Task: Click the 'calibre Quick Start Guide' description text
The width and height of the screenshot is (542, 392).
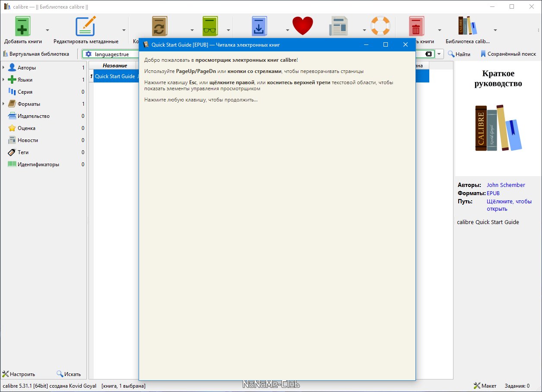Action: 488,222
